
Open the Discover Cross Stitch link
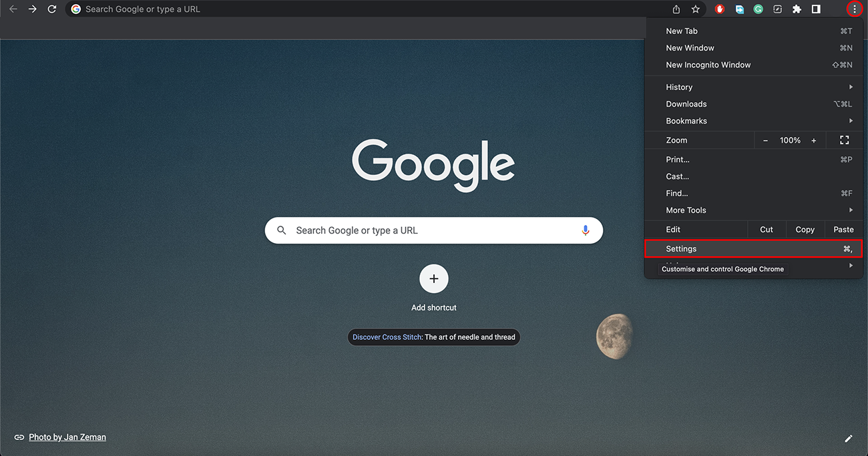387,337
